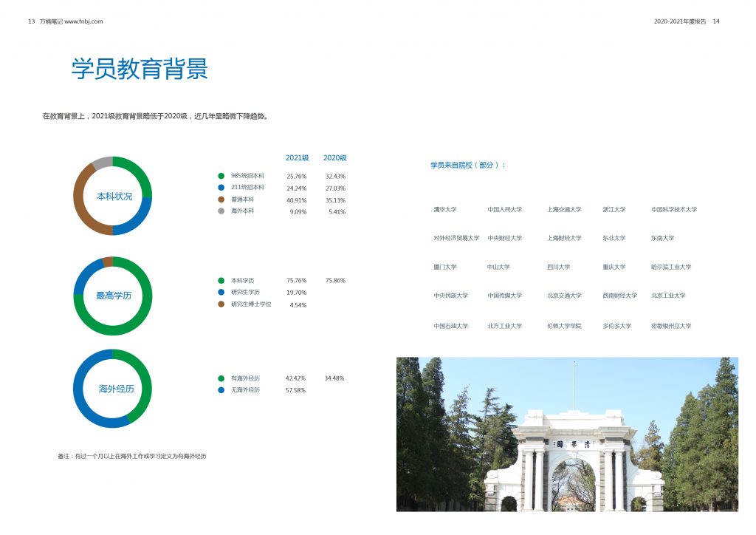Click the 有海外经历 legend label
Screen dimensions: 756x535
(x=245, y=378)
